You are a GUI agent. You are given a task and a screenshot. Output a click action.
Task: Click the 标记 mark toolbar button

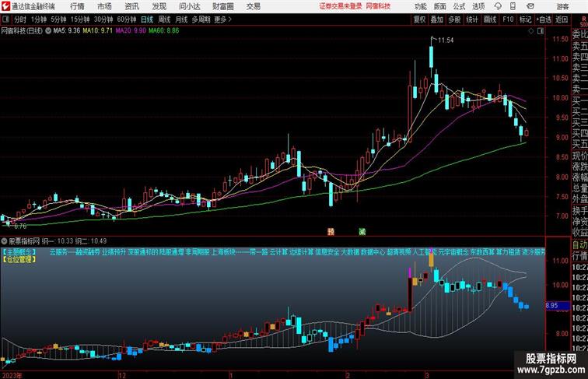[x=525, y=19]
